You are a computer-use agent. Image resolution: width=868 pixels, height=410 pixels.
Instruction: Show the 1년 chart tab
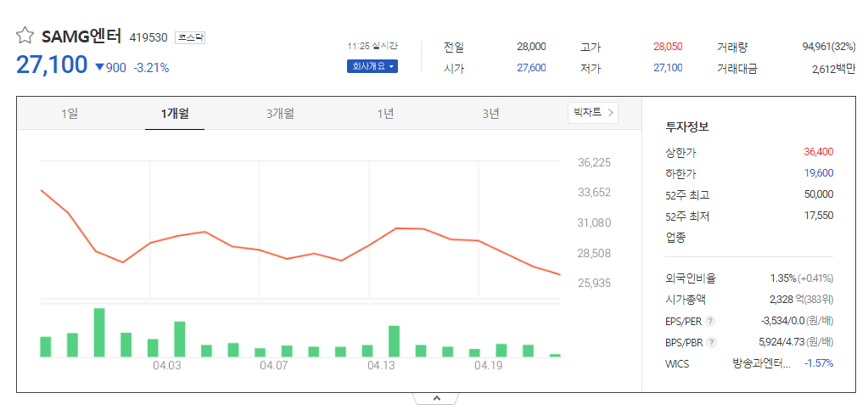385,114
